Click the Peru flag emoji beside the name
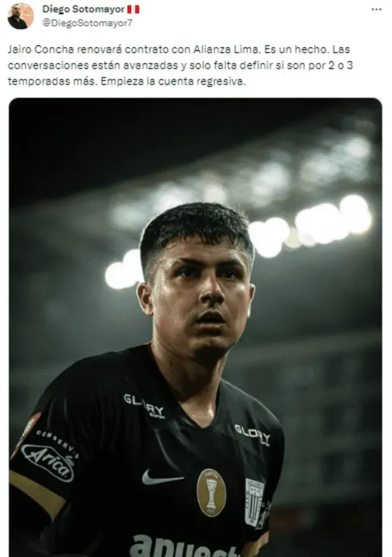This screenshot has width=392, height=557. pyautogui.click(x=133, y=9)
